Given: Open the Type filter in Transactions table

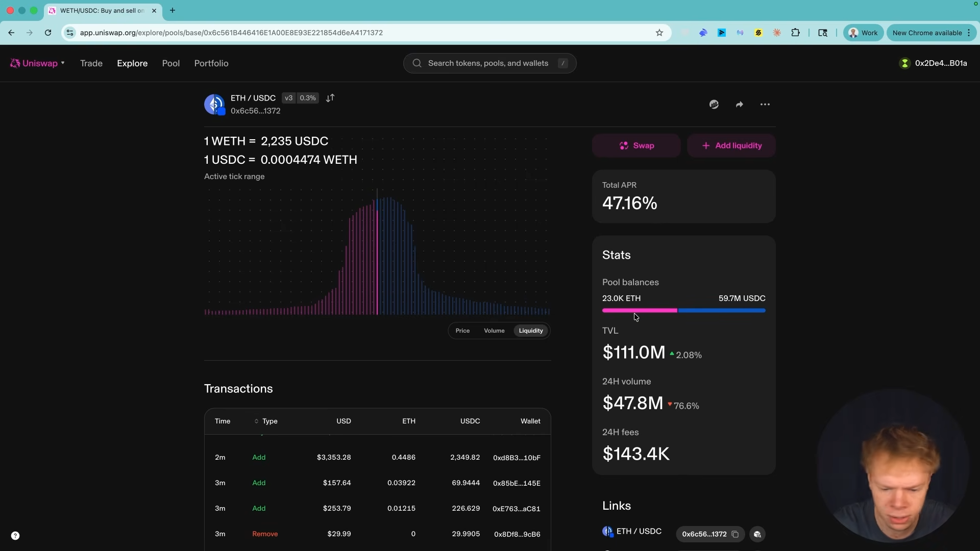Looking at the screenshot, I should coord(265,421).
